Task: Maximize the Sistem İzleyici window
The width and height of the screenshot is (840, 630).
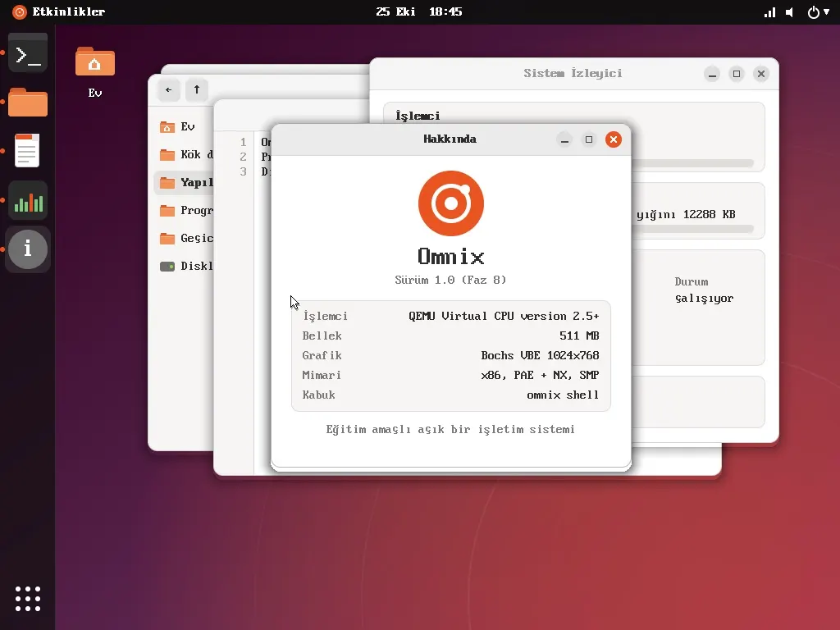Action: click(737, 74)
